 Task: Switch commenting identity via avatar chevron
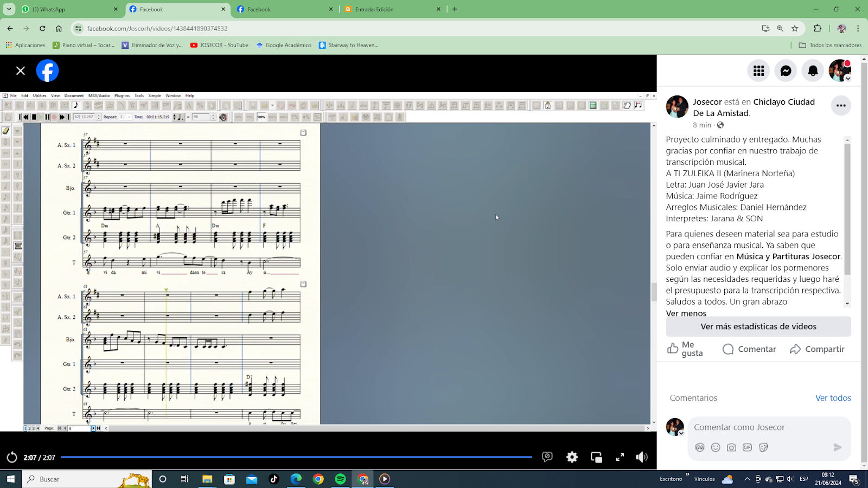[681, 433]
